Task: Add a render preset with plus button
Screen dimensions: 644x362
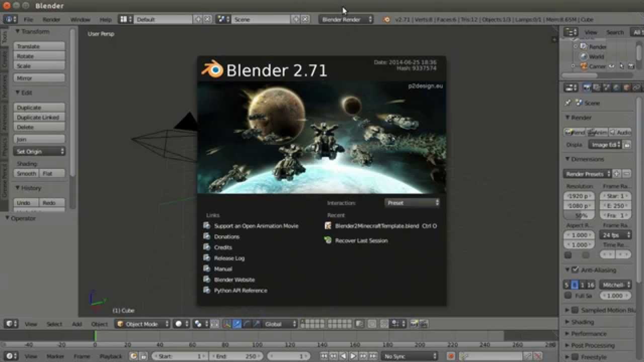Action: [x=617, y=174]
